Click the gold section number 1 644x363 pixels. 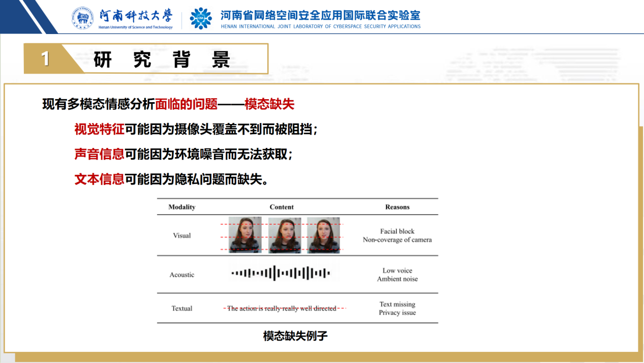point(45,59)
